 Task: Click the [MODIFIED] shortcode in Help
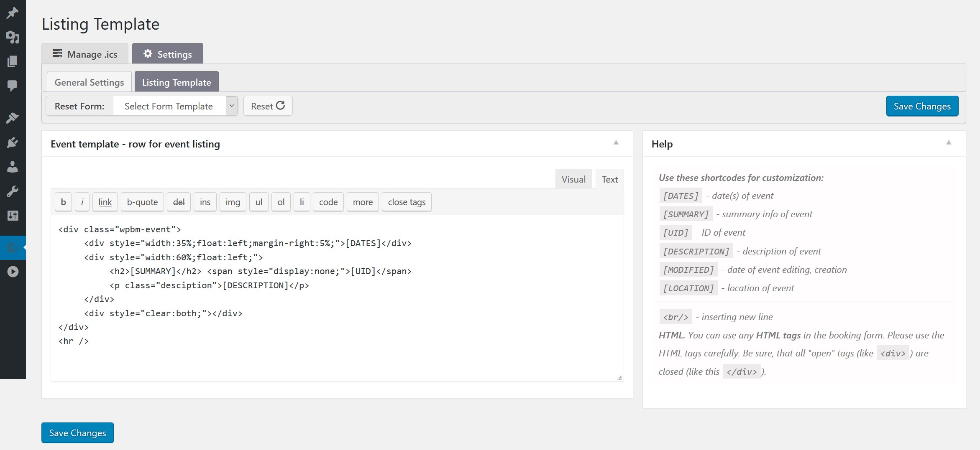click(x=688, y=269)
